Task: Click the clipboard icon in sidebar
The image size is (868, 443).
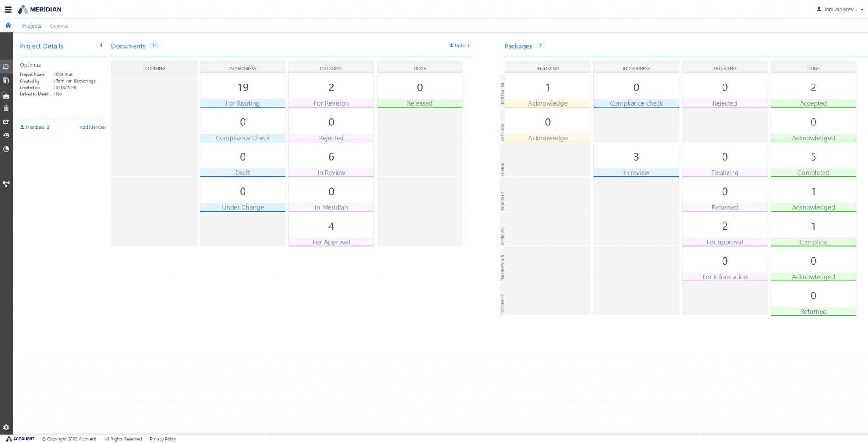Action: click(x=6, y=108)
